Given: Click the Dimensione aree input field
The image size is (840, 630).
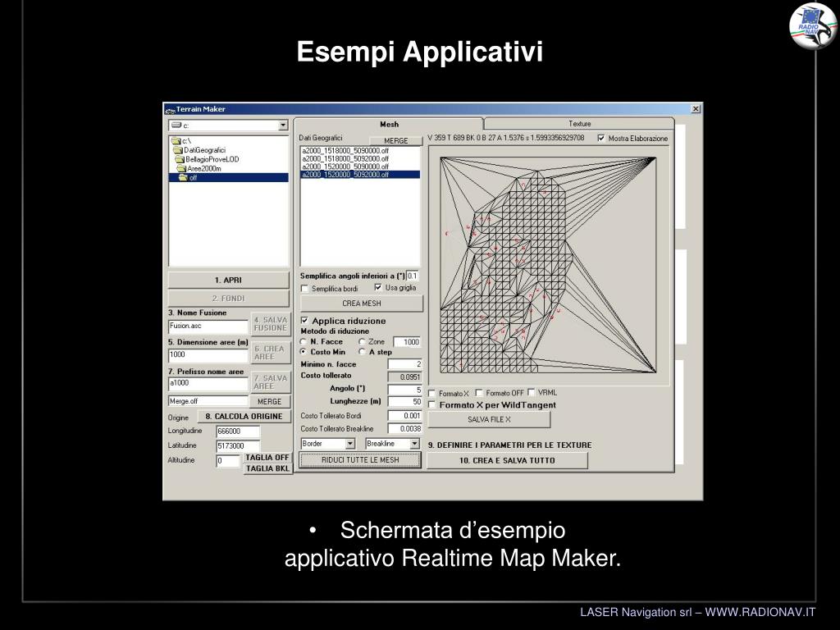Looking at the screenshot, I should [x=208, y=354].
